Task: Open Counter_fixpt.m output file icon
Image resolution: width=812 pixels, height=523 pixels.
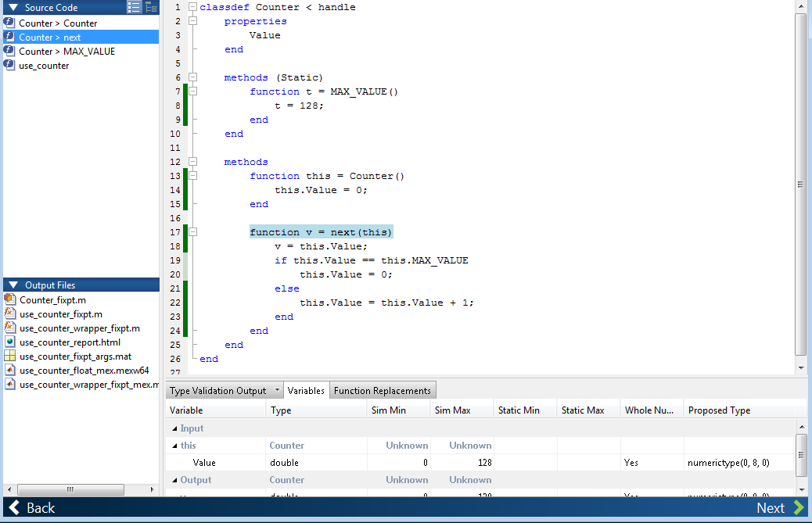Action: (10, 299)
